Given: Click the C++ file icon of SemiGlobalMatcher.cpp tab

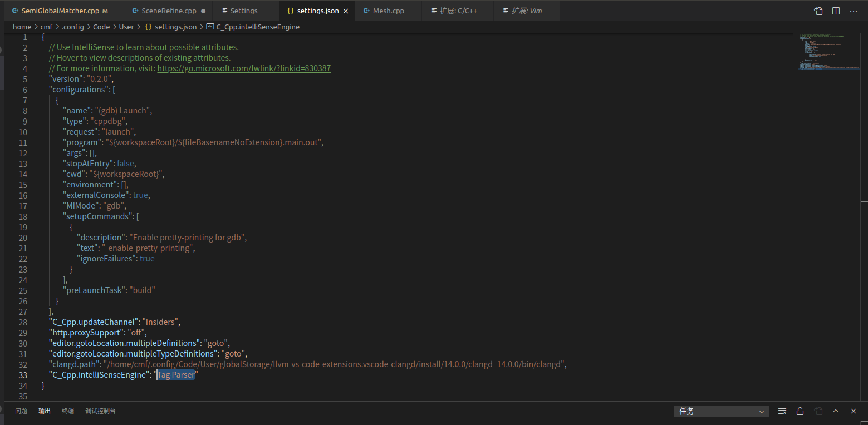Looking at the screenshot, I should (15, 11).
